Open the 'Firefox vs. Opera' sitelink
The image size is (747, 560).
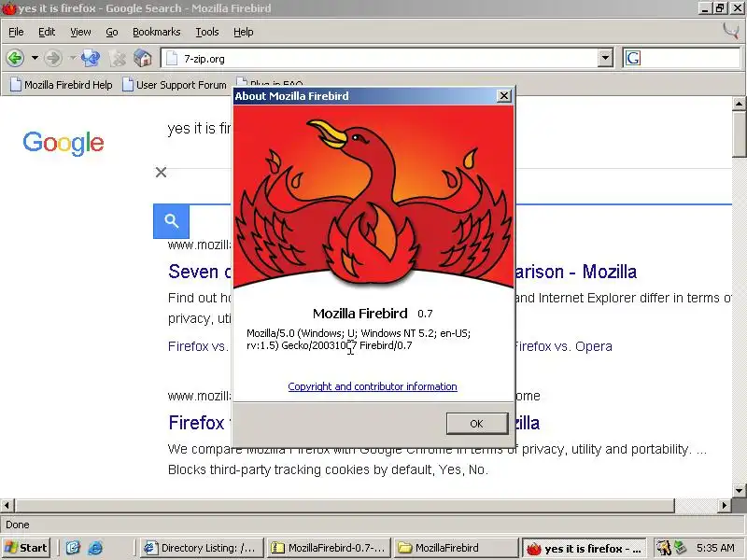click(564, 346)
